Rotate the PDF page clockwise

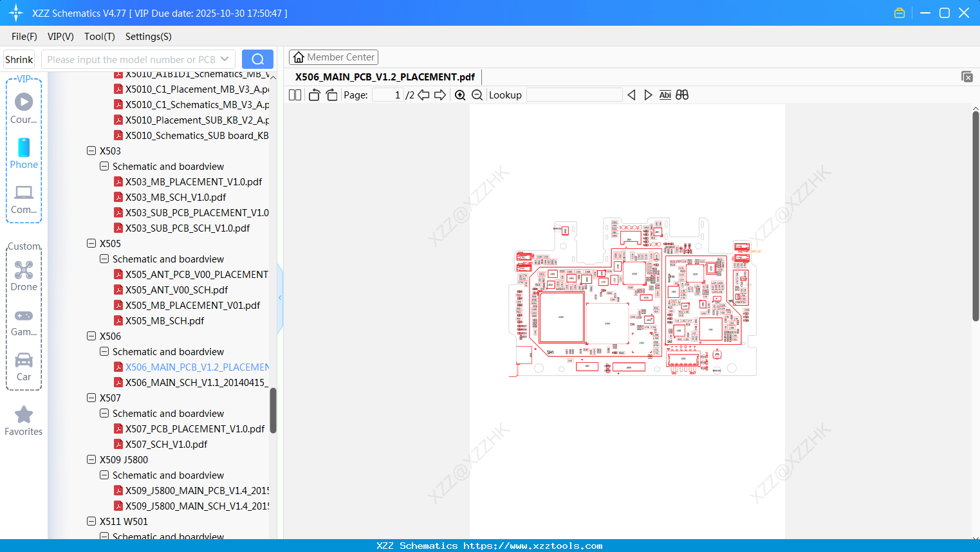pyautogui.click(x=331, y=95)
